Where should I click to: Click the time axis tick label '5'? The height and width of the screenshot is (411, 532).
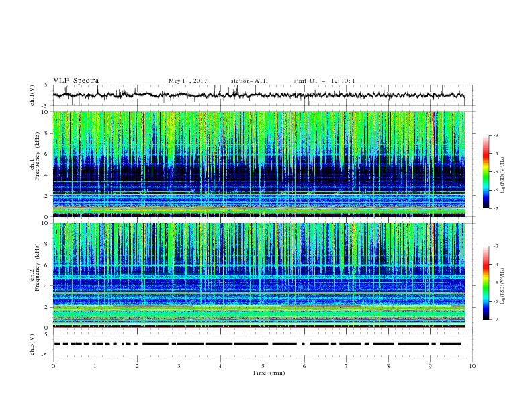(263, 366)
